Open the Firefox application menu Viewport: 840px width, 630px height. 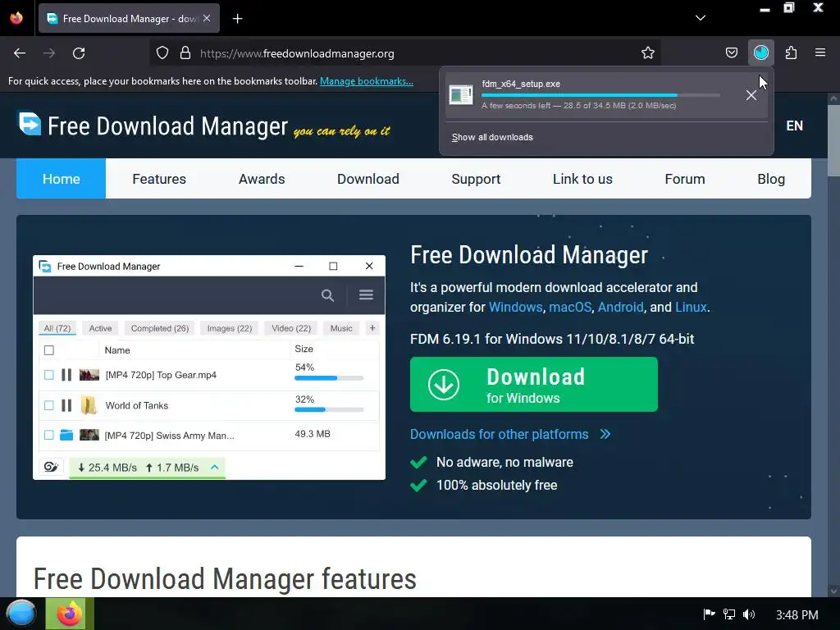pos(819,53)
